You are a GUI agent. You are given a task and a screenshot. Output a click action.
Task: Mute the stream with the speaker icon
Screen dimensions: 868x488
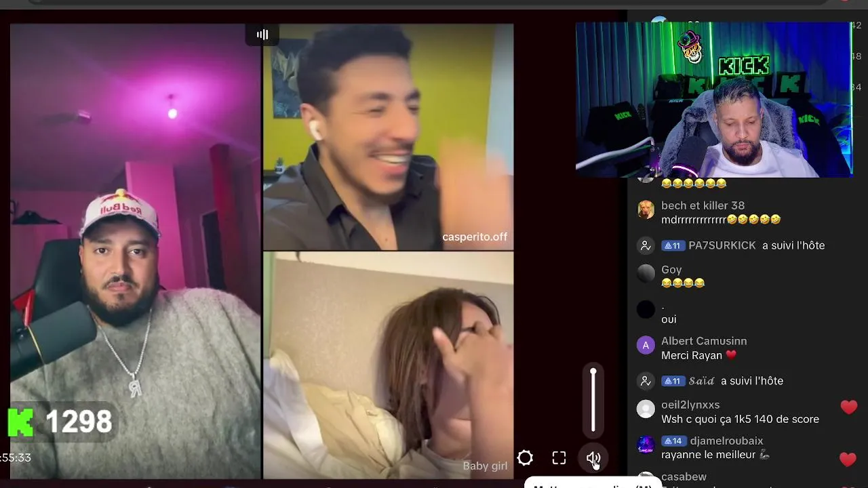coord(593,459)
